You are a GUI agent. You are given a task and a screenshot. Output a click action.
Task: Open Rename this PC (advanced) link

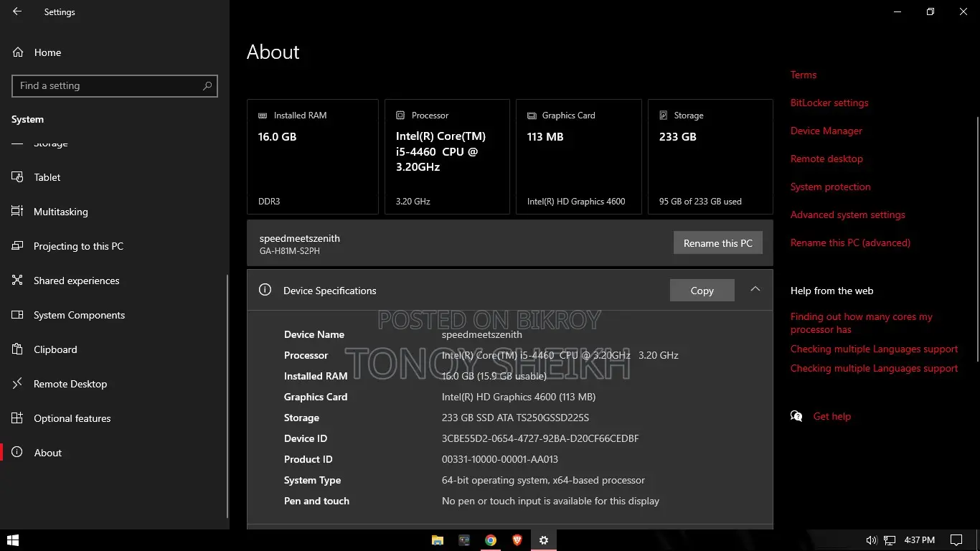pos(850,242)
